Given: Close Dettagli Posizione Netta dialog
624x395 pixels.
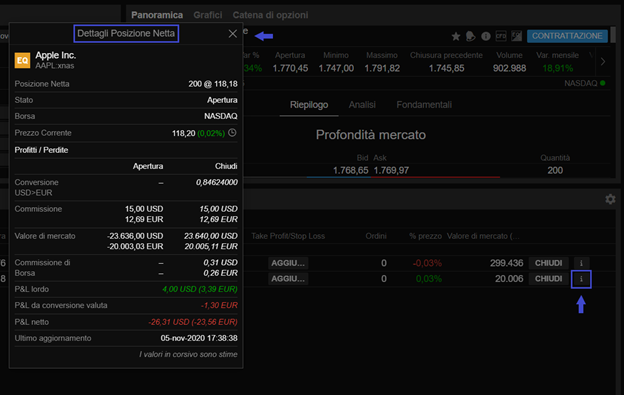Looking at the screenshot, I should pyautogui.click(x=233, y=34).
